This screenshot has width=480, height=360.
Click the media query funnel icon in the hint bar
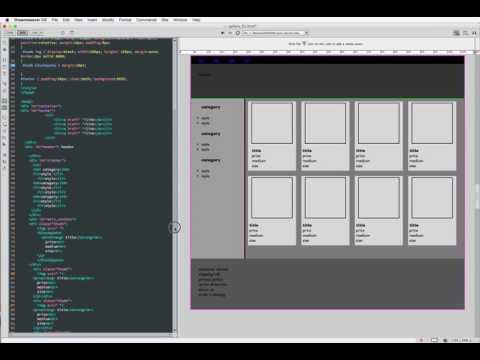tap(304, 43)
